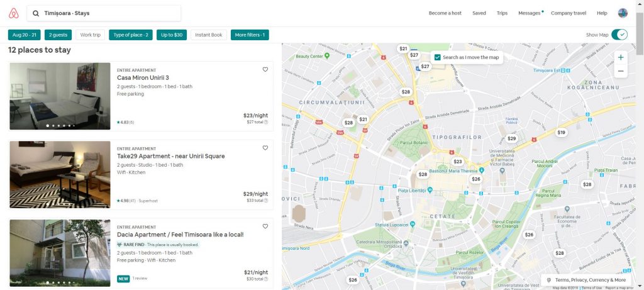This screenshot has width=644, height=290.
Task: Open Terms, Privacy, Currency & More
Action: [586, 280]
